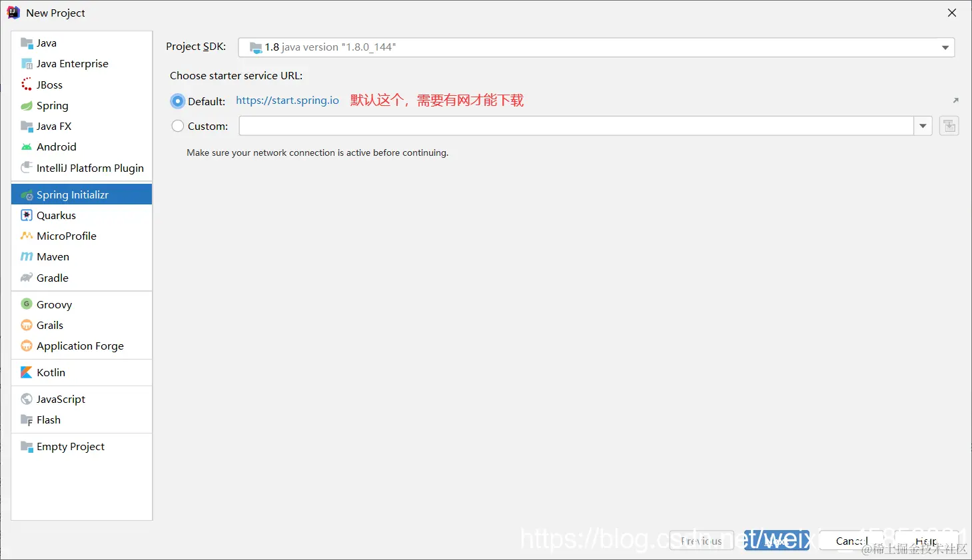Select the Default starter URL radio button
Image resolution: width=972 pixels, height=560 pixels.
coord(177,101)
